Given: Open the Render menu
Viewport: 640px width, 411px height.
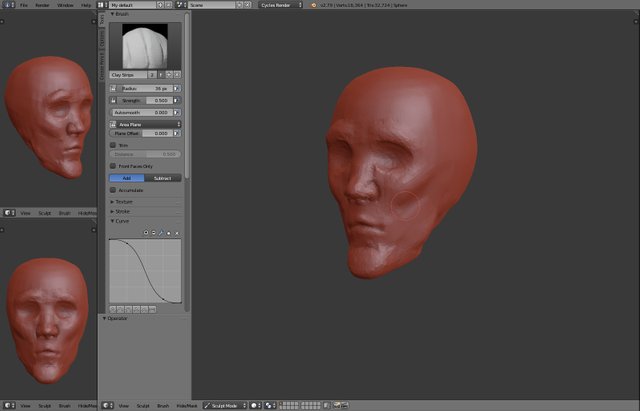Looking at the screenshot, I should [x=42, y=5].
